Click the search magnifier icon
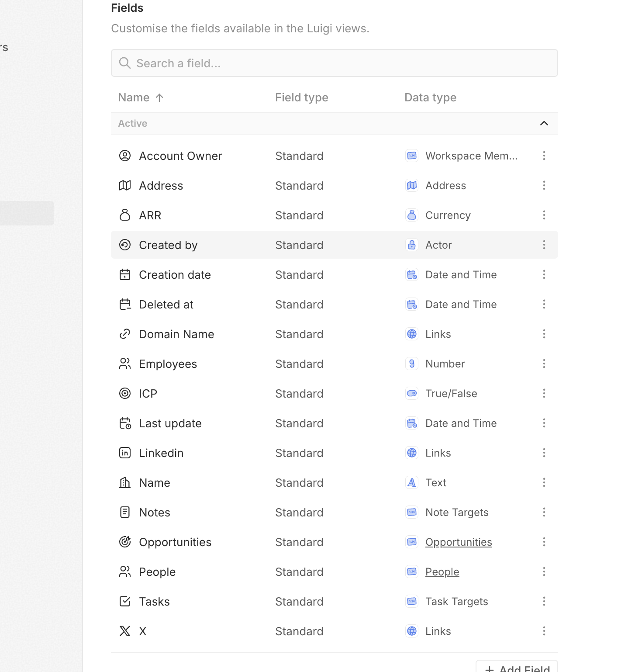Screen dimensions: 628x672 coord(125,63)
